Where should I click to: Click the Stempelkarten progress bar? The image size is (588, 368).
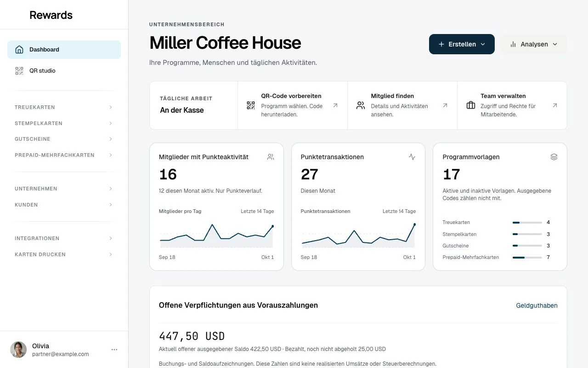[x=527, y=234]
